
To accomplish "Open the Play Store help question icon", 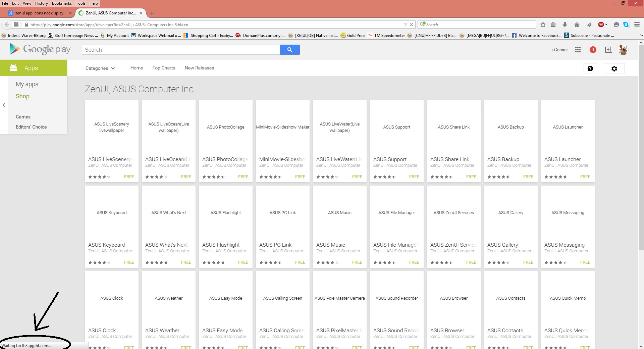I will [590, 68].
